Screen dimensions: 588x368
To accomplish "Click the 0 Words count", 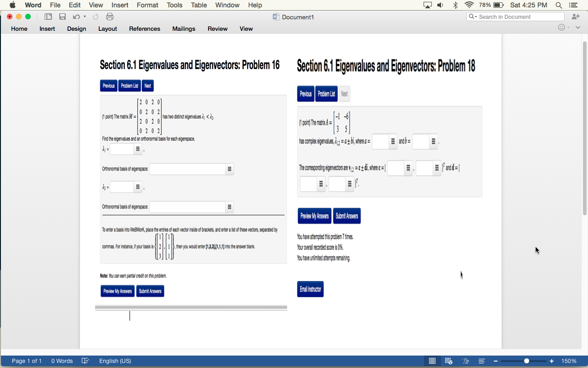I will (x=62, y=361).
